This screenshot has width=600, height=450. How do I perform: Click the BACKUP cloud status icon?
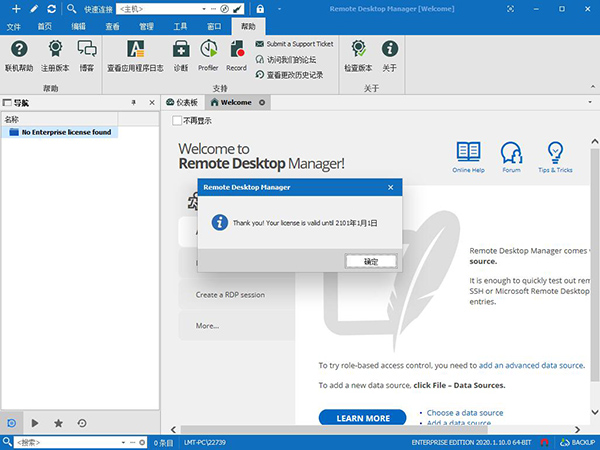pyautogui.click(x=577, y=442)
